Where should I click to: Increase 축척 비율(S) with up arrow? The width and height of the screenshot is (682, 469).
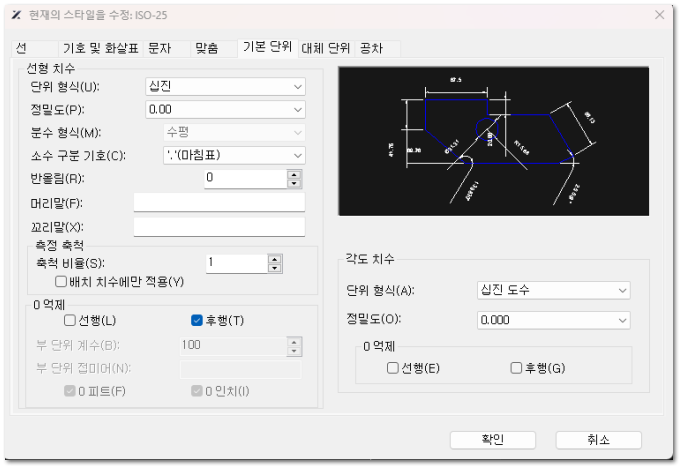pos(275,259)
